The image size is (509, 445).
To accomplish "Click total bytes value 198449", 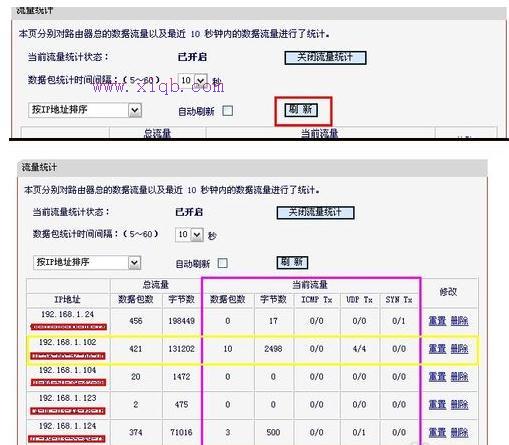I will pyautogui.click(x=181, y=321).
